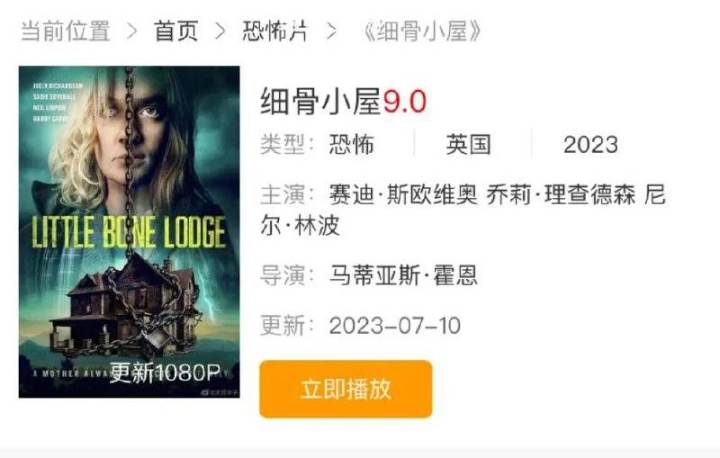Select the 《细骨小屋》 breadcrumb item

pos(421,31)
